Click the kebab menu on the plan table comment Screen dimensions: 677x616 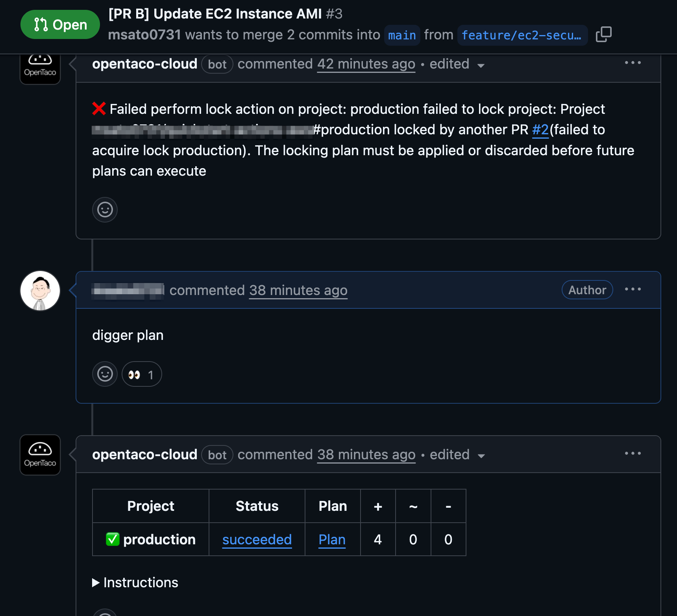(x=633, y=453)
